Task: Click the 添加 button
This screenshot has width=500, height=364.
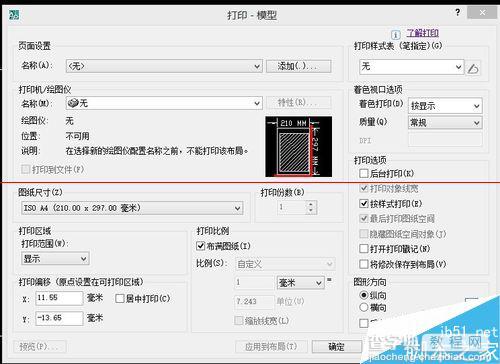Action: pos(298,66)
